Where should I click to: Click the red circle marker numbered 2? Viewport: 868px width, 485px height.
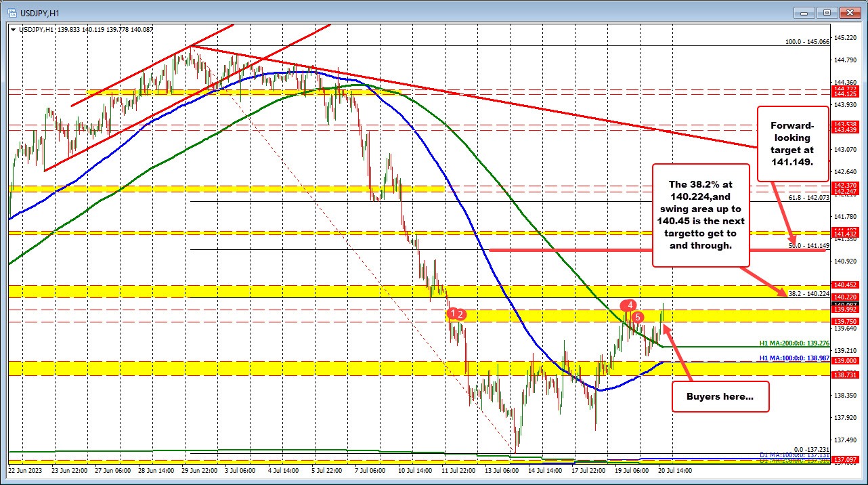[461, 314]
